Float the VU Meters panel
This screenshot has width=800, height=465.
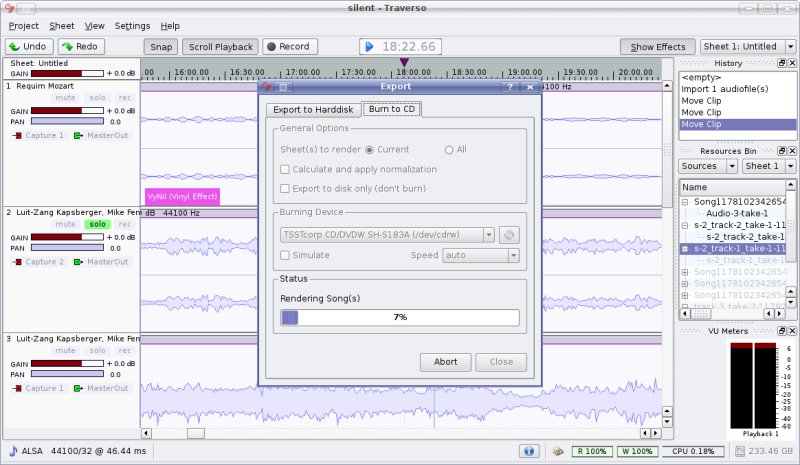782,331
